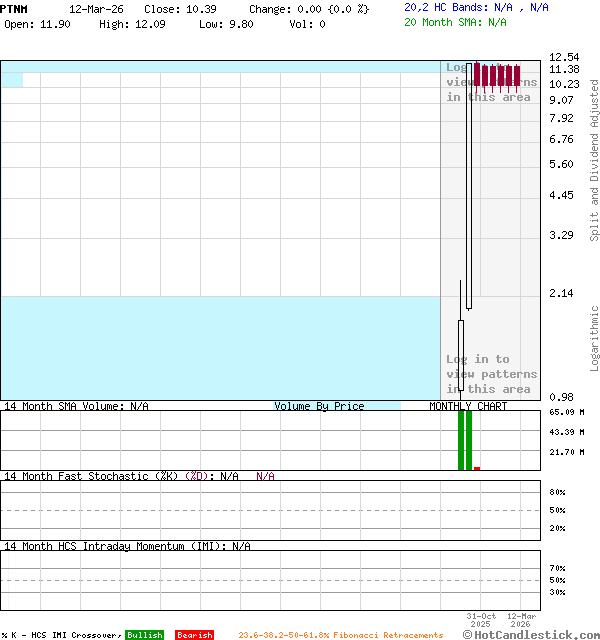Image resolution: width=600 pixels, height=640 pixels.
Task: Click the red Bearish legend badge
Action: point(194,635)
